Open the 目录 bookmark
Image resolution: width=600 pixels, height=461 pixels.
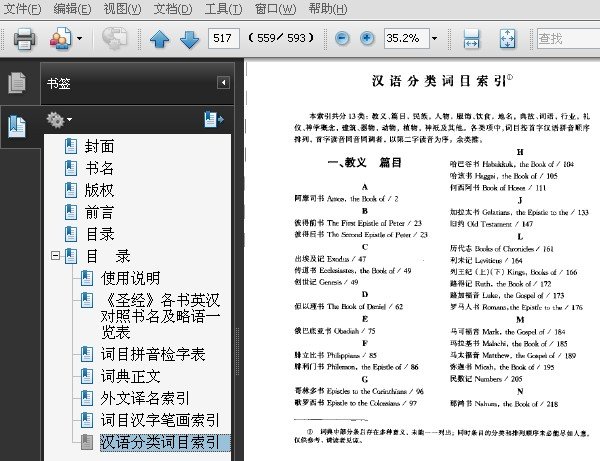[100, 234]
